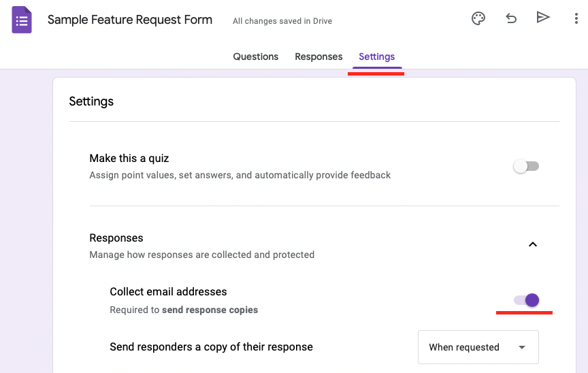Rename the Sample Feature Request Form title
The width and height of the screenshot is (588, 373).
tap(130, 20)
